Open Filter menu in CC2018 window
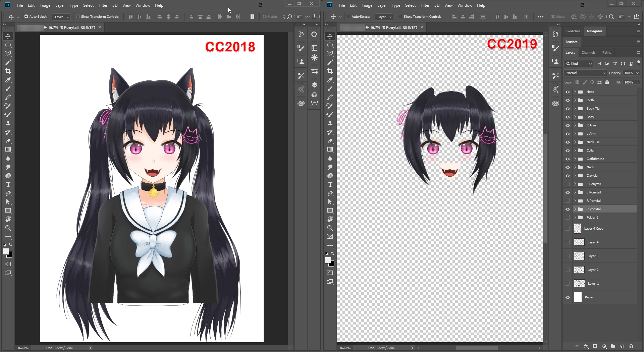 pos(103,5)
